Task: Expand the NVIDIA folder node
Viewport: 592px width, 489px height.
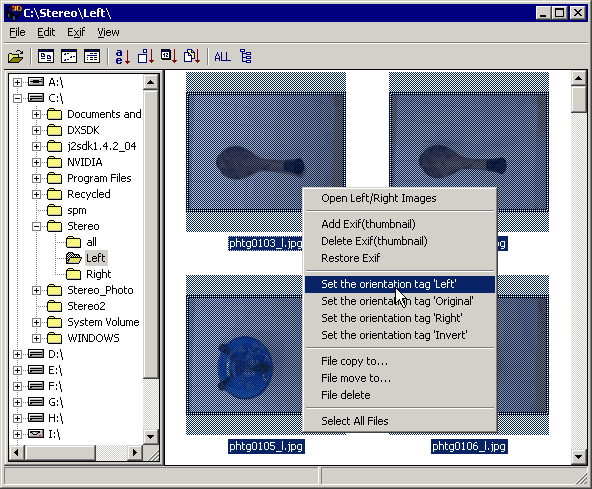Action: click(x=36, y=162)
